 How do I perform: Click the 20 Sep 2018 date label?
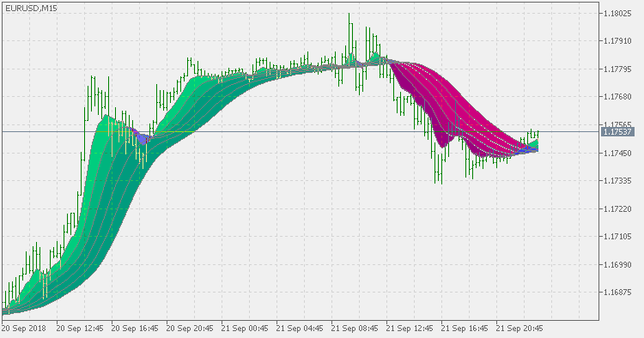tap(24, 329)
